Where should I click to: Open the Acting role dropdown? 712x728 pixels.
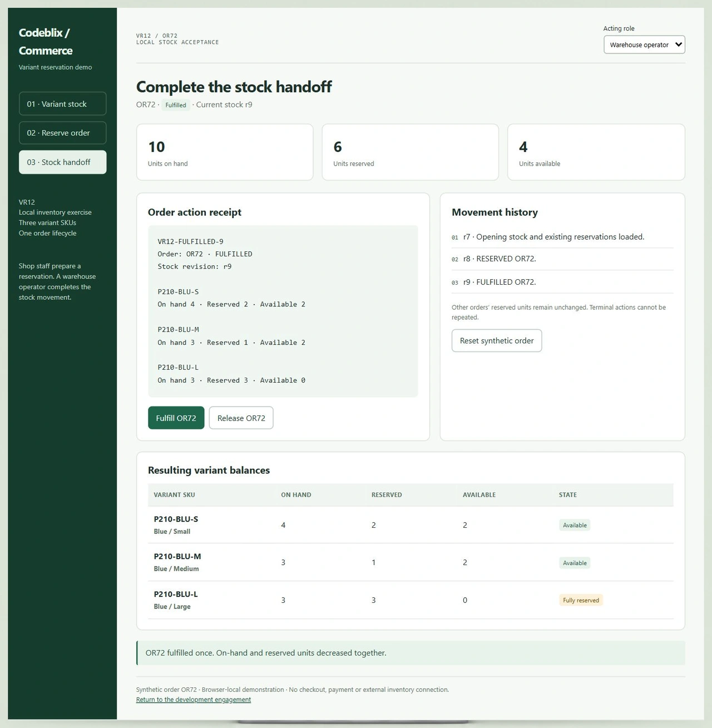(x=644, y=44)
